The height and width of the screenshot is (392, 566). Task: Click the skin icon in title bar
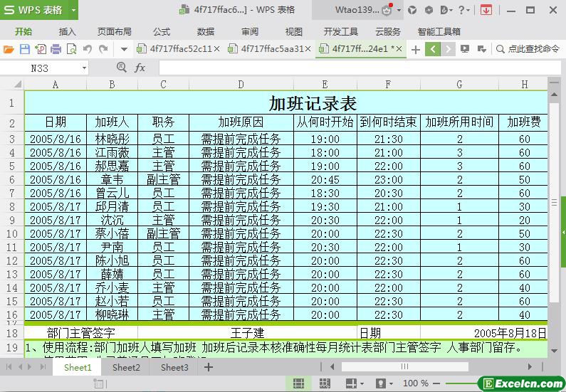412,10
